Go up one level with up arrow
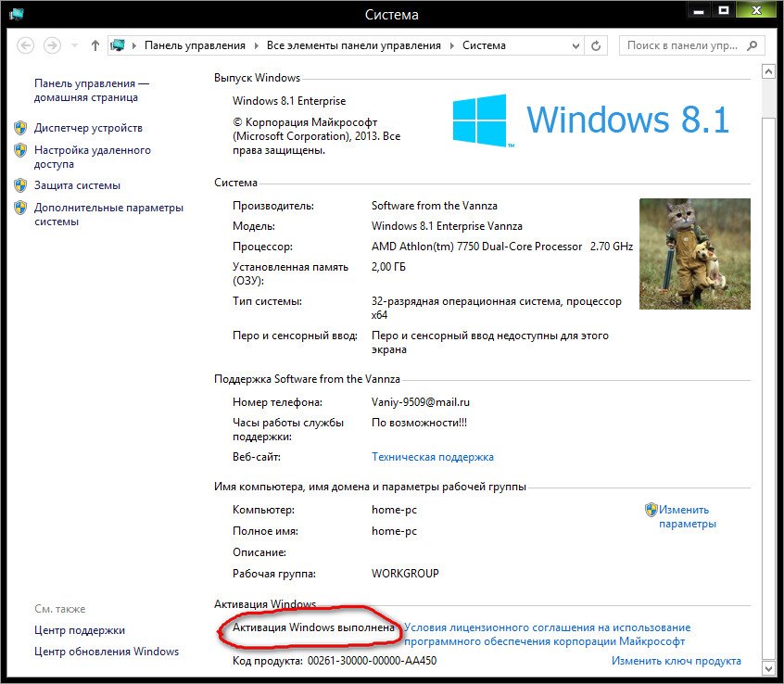 (x=95, y=45)
